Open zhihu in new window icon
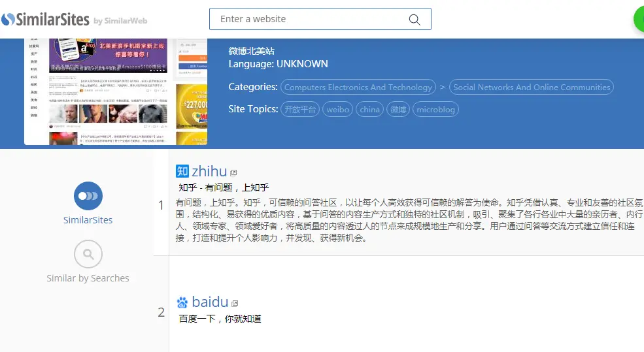 click(233, 172)
